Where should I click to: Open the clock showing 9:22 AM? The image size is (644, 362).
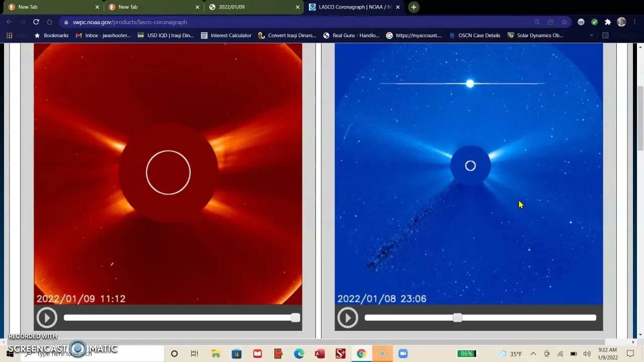pyautogui.click(x=608, y=353)
